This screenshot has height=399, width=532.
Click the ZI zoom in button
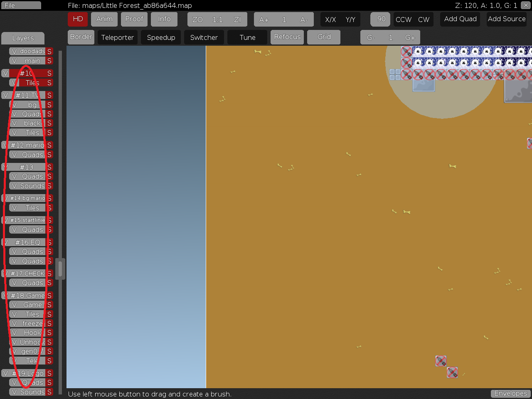[237, 20]
